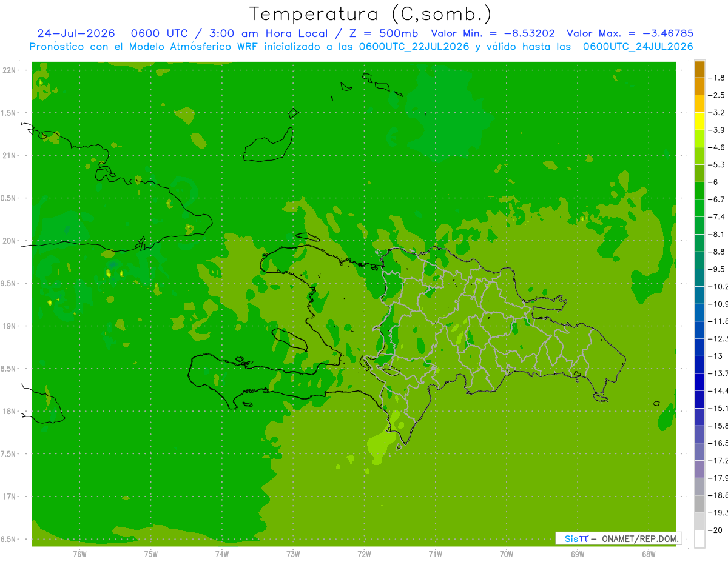Click the "69W" longitude axis label
The image size is (728, 562).
click(578, 554)
